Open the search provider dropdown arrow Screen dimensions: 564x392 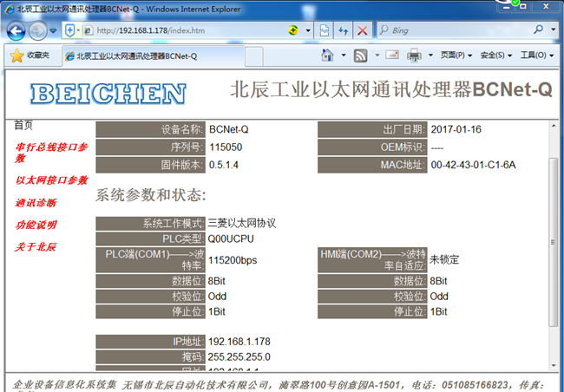[554, 29]
